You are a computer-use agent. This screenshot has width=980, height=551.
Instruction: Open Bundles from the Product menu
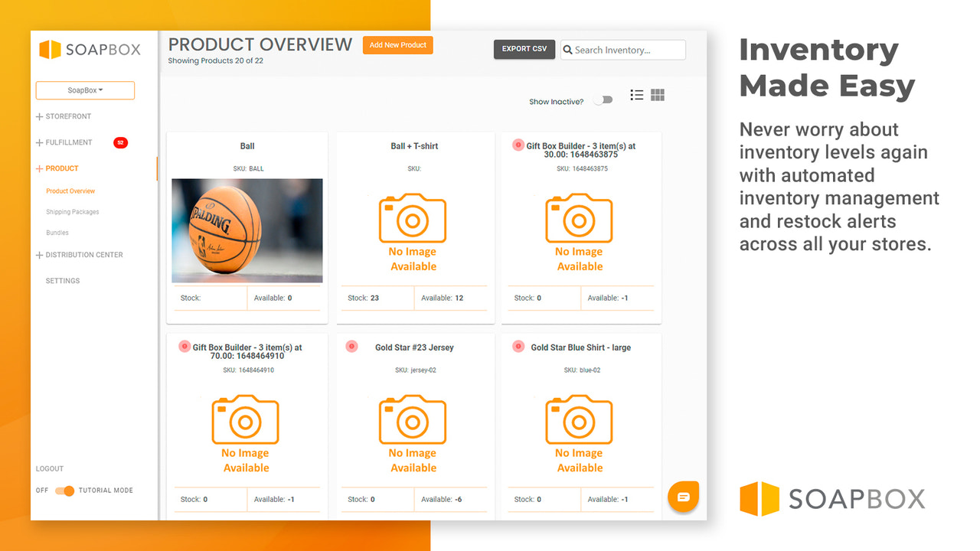tap(57, 233)
